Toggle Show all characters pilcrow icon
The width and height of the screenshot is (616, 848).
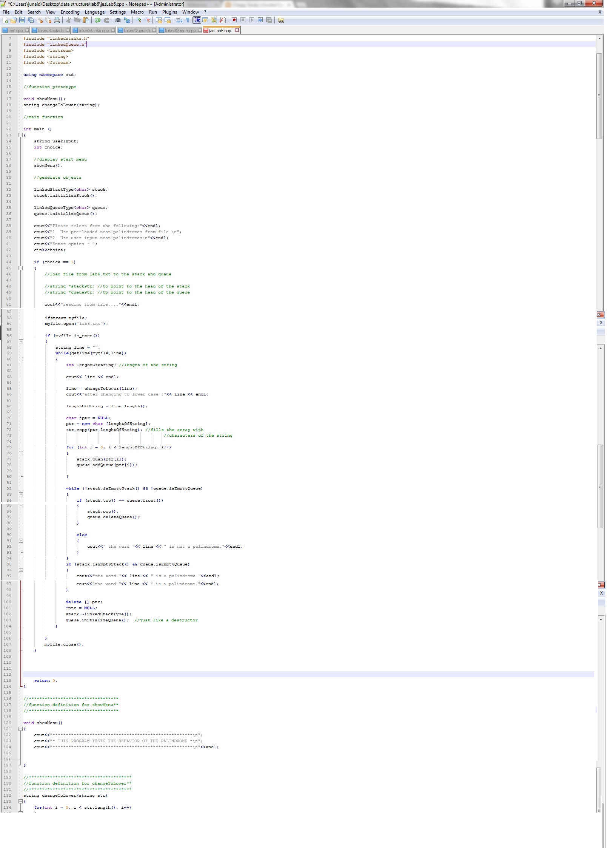point(188,20)
